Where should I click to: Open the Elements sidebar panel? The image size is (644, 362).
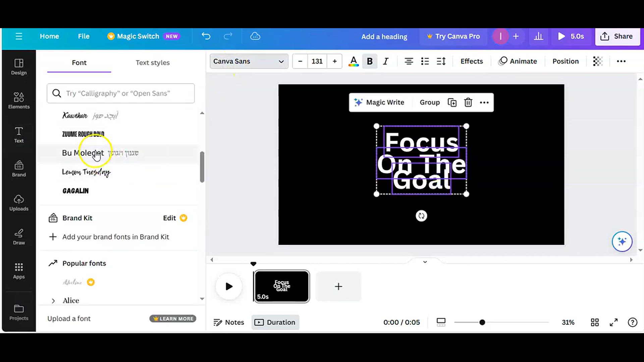point(19,101)
